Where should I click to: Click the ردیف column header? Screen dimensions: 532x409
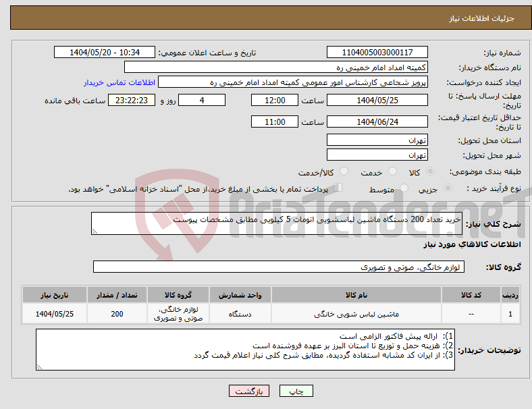pyautogui.click(x=510, y=295)
